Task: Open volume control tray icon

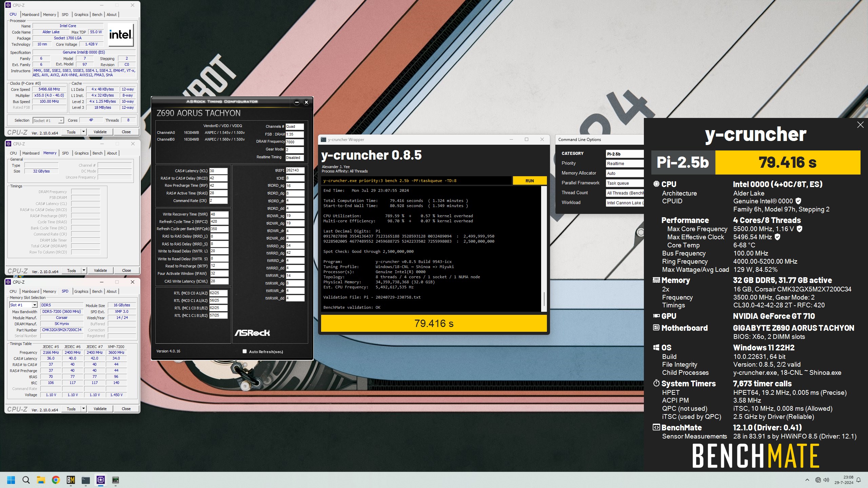Action: click(x=826, y=480)
